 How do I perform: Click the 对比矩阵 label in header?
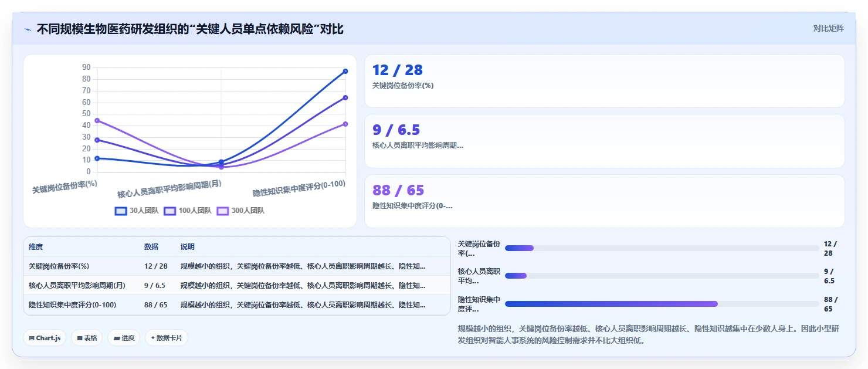(829, 28)
